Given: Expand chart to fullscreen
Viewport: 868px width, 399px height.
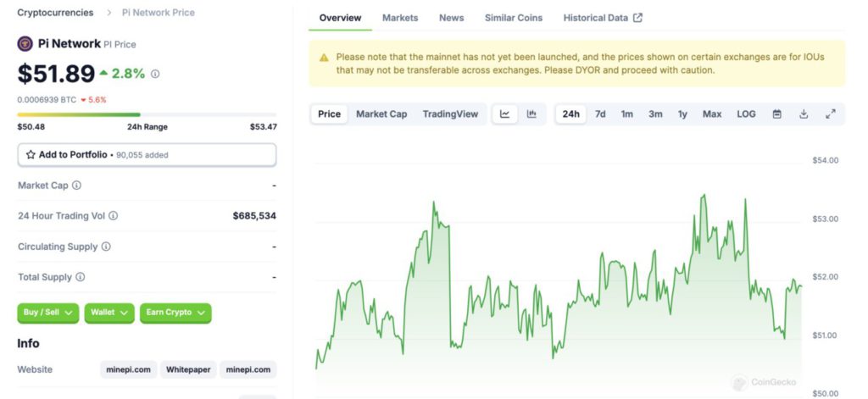Looking at the screenshot, I should click(x=831, y=114).
